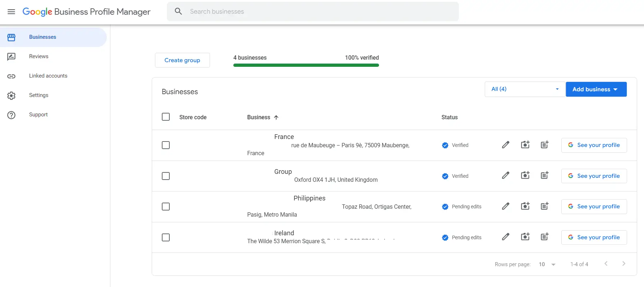Click the Businesses storefront icon
This screenshot has width=644, height=287.
12,37
